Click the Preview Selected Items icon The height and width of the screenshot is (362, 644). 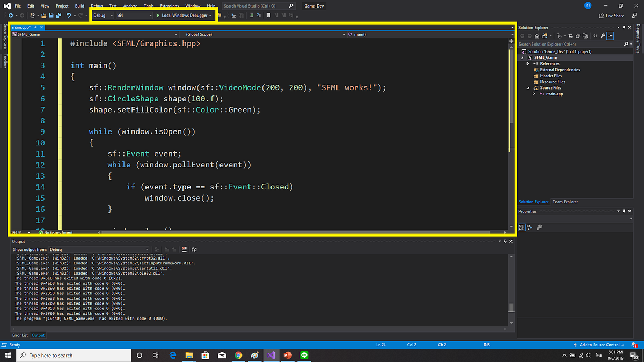point(610,36)
